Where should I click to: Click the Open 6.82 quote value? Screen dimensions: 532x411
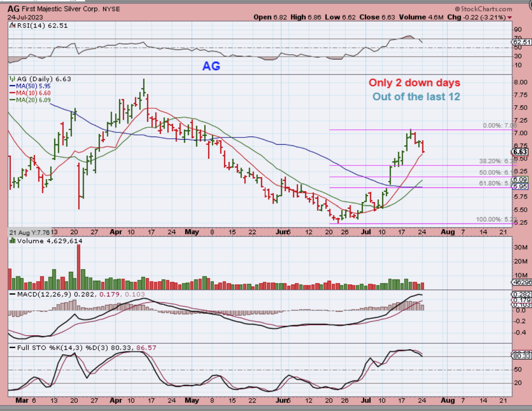click(271, 17)
